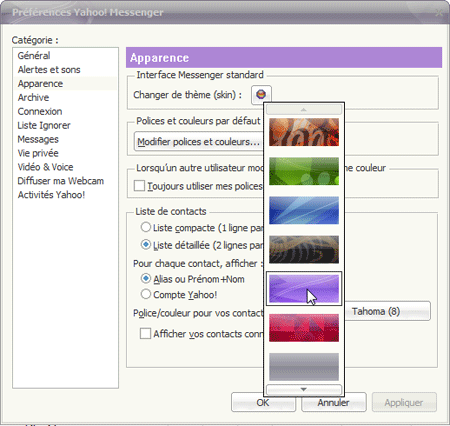The width and height of the screenshot is (450, 426).
Task: Select the Liste détaillée radio button
Action: coord(146,245)
